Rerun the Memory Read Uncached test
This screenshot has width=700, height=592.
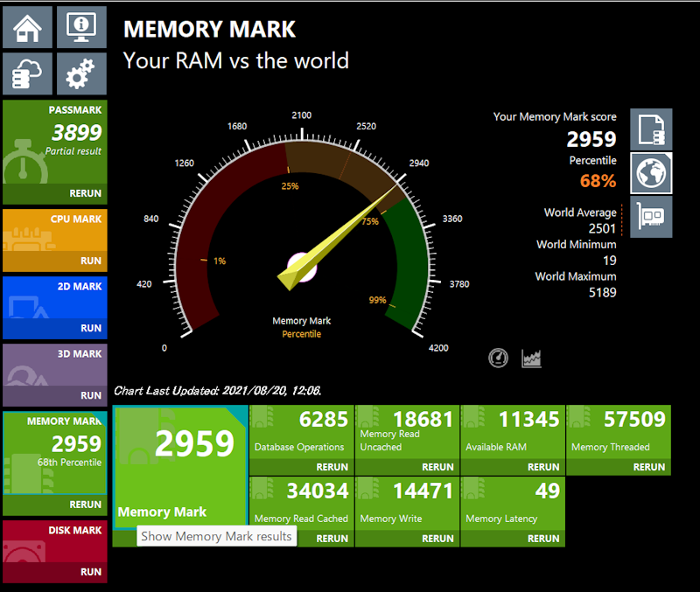[x=437, y=467]
